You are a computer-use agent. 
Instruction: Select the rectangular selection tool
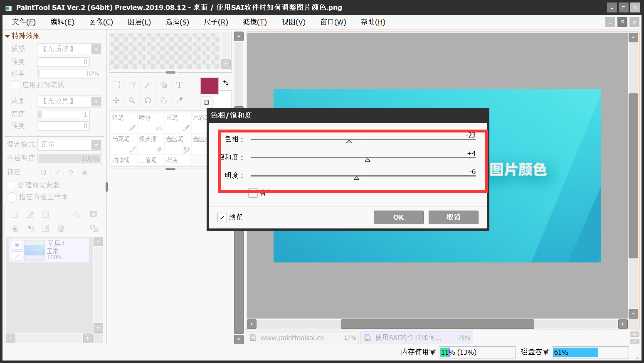click(116, 85)
